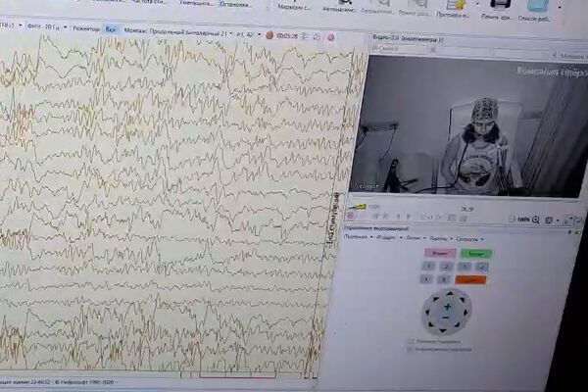588x392 pixels.
Task: Close the camera control panel with its X
Action: [577, 232]
